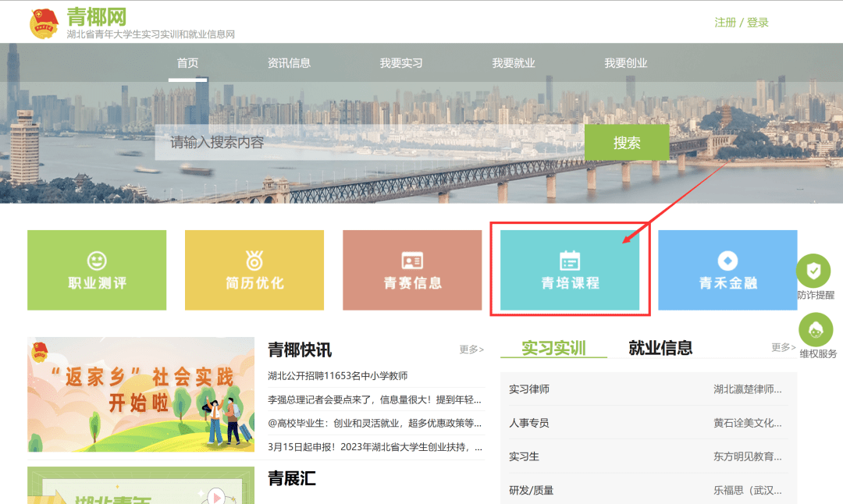The height and width of the screenshot is (504, 843).
Task: Click the 请输入搜索内容 search field
Action: [x=351, y=142]
